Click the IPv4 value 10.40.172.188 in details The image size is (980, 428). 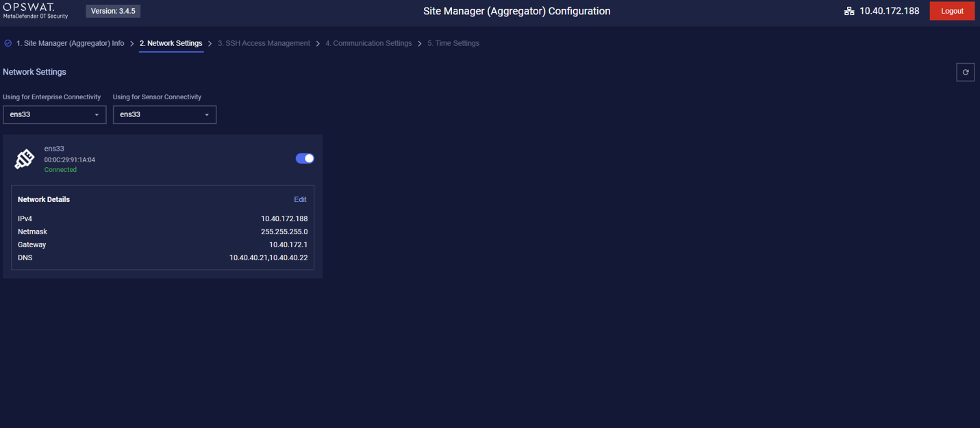[x=284, y=219]
